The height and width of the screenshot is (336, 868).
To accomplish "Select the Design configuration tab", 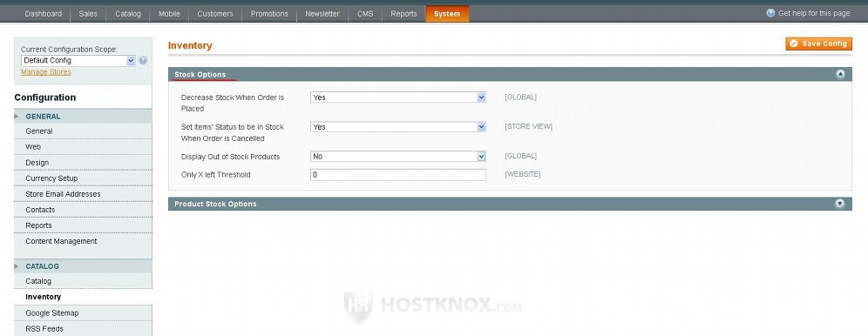I will tap(83, 163).
